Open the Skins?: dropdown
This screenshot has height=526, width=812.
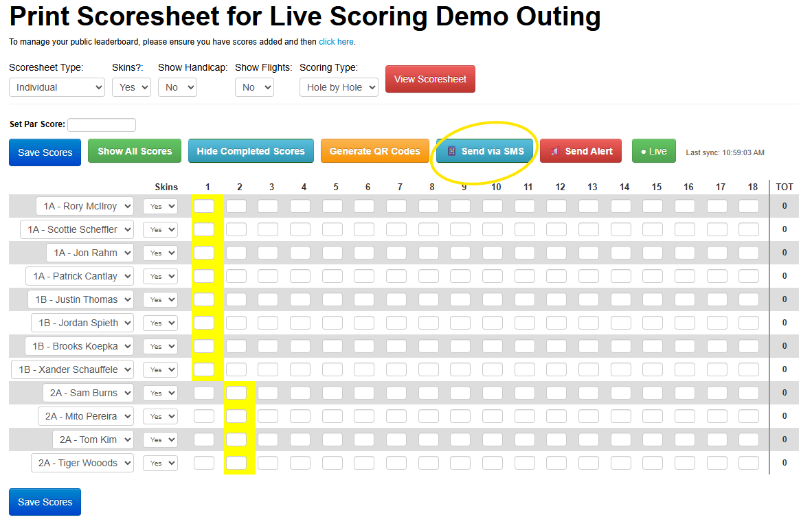(x=131, y=87)
